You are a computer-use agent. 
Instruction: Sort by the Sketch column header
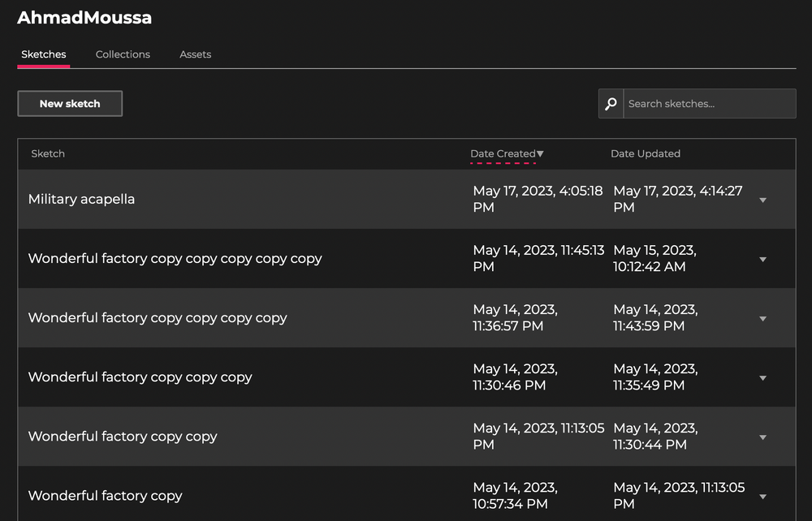click(48, 153)
